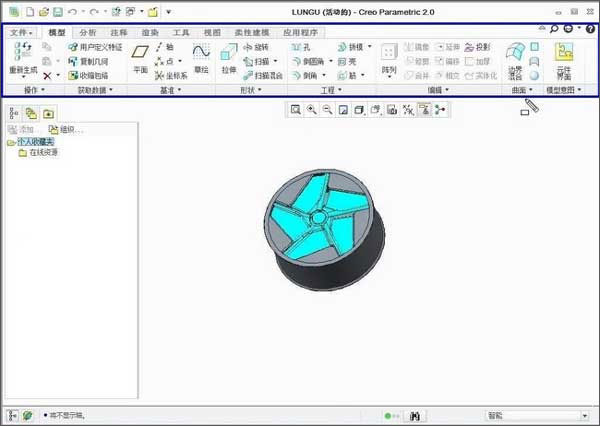The height and width of the screenshot is (426, 600).
Task: Click the 用户定义特征 user-defined feature button
Action: (x=95, y=47)
